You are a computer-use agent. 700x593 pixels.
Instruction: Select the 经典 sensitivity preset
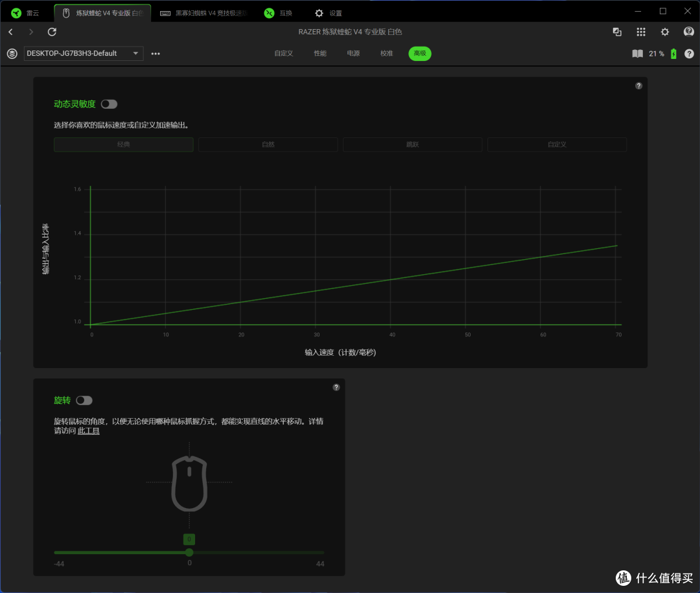(x=124, y=145)
